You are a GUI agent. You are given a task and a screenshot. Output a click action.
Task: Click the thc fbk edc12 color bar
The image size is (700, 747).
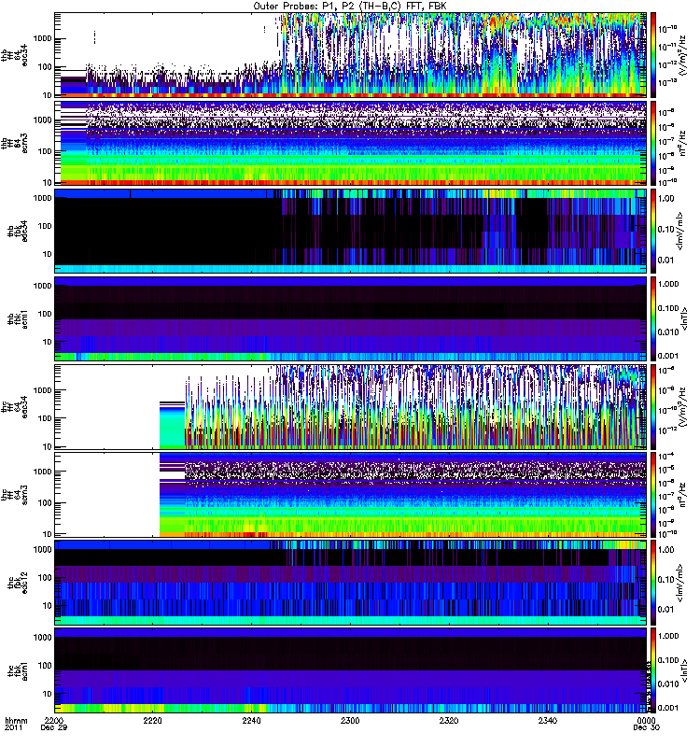point(653,583)
